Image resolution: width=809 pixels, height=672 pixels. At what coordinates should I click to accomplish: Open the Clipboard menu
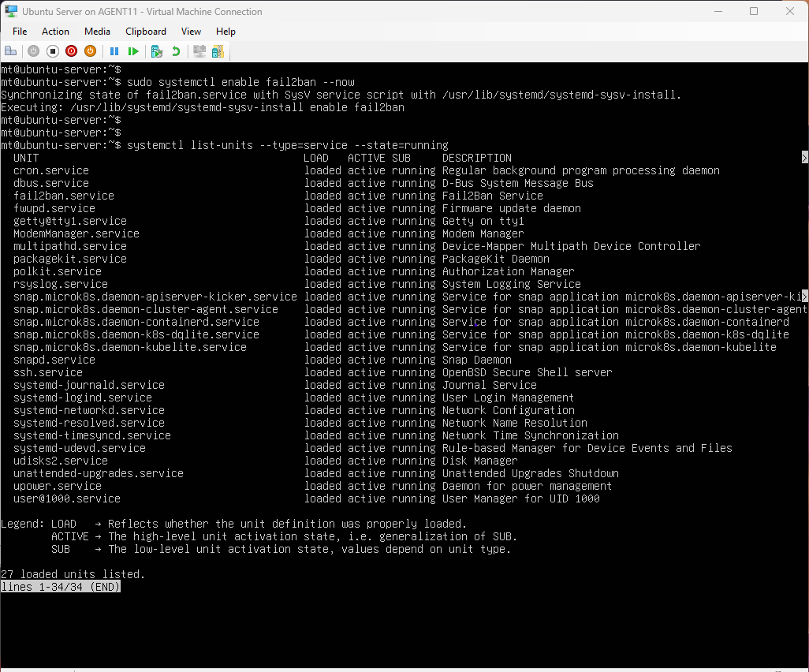click(x=146, y=32)
